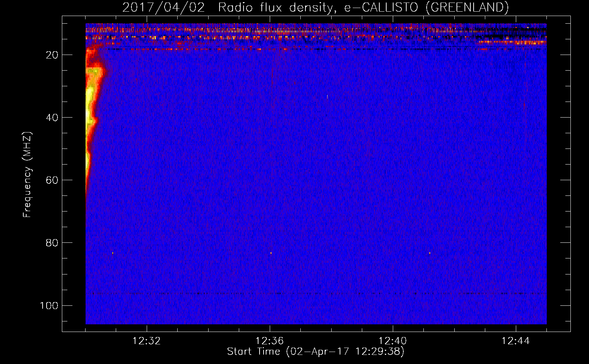Click the 80 MHz frequency tick label
Screen dimensions: 589x364
coord(52,243)
